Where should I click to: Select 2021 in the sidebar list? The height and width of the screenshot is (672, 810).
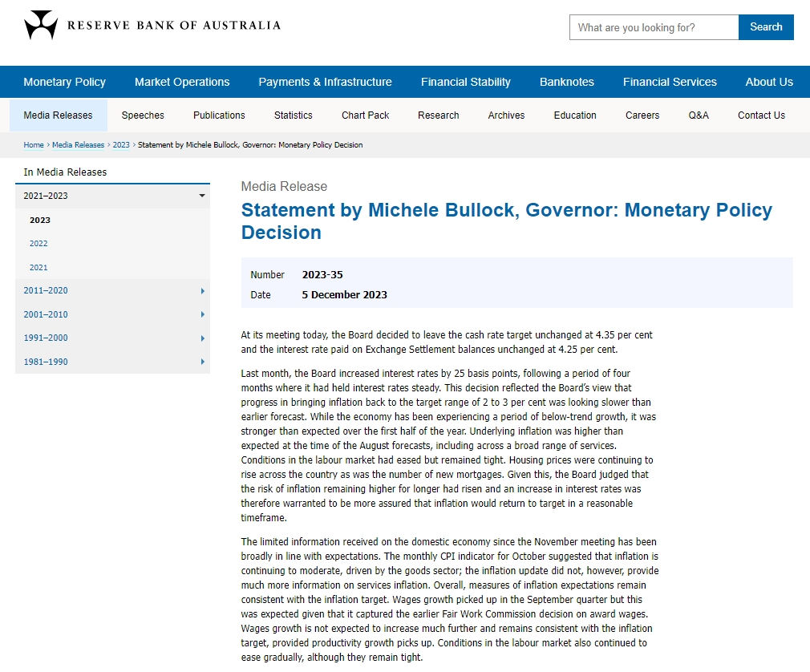click(38, 267)
